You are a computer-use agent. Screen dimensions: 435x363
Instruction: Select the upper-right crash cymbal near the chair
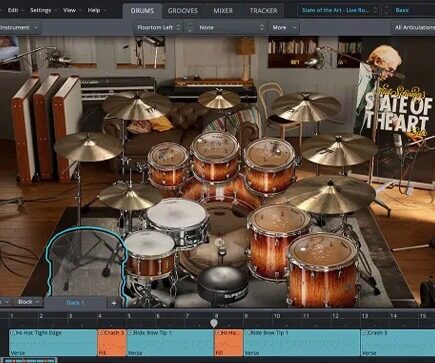(305, 107)
